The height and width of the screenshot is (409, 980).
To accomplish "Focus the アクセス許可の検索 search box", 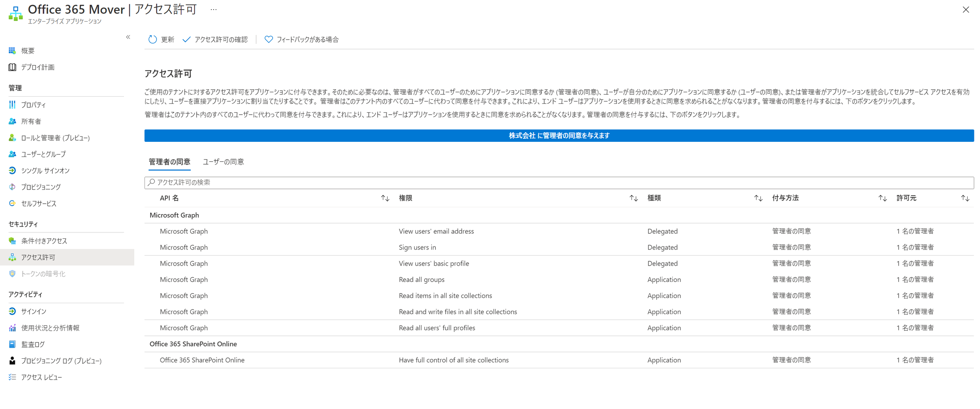I will point(559,183).
